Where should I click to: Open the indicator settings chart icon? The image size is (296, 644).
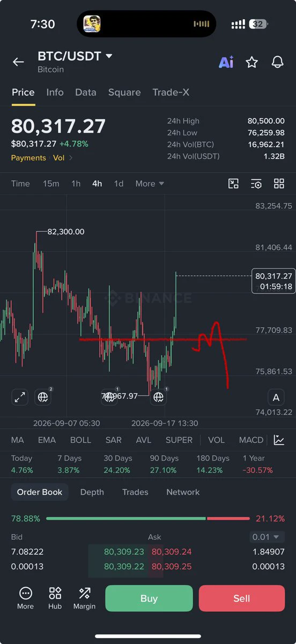[279, 440]
